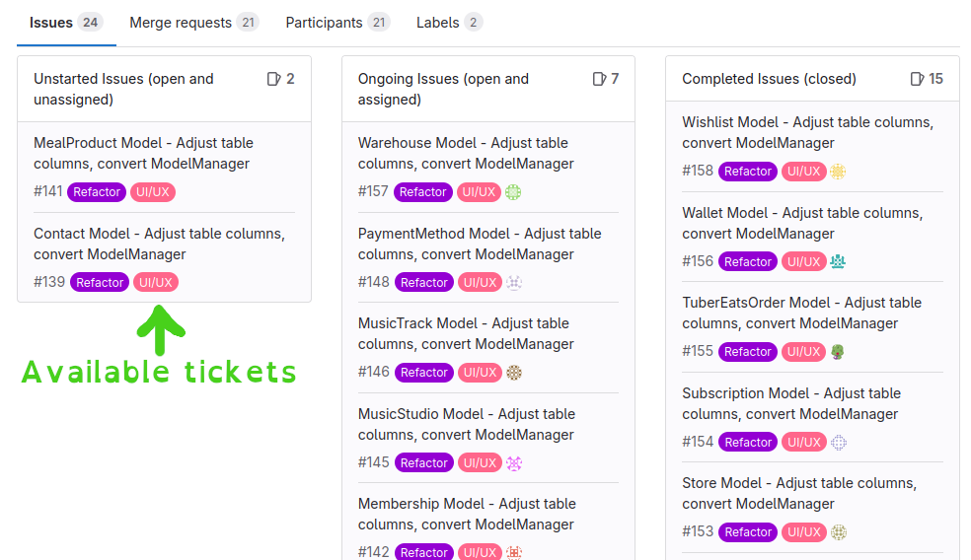Screen dimensions: 971x560
Task: Click assignee avatar on issue #148
Action: pyautogui.click(x=514, y=283)
